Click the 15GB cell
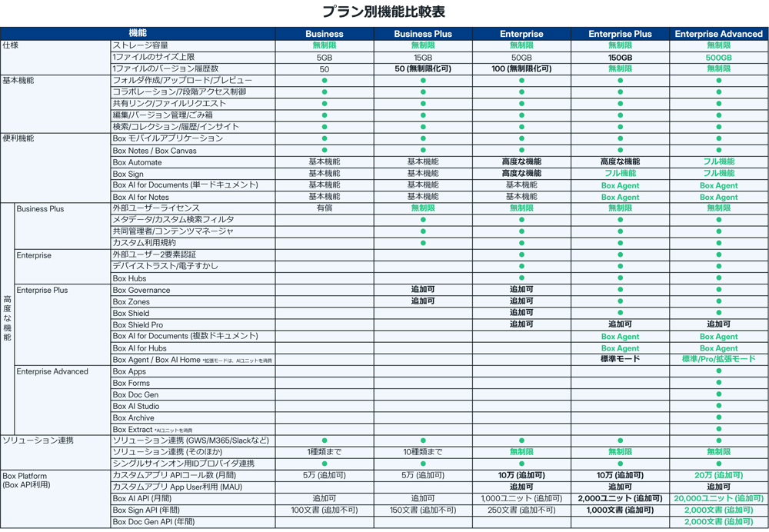The width and height of the screenshot is (769, 532). pyautogui.click(x=423, y=58)
